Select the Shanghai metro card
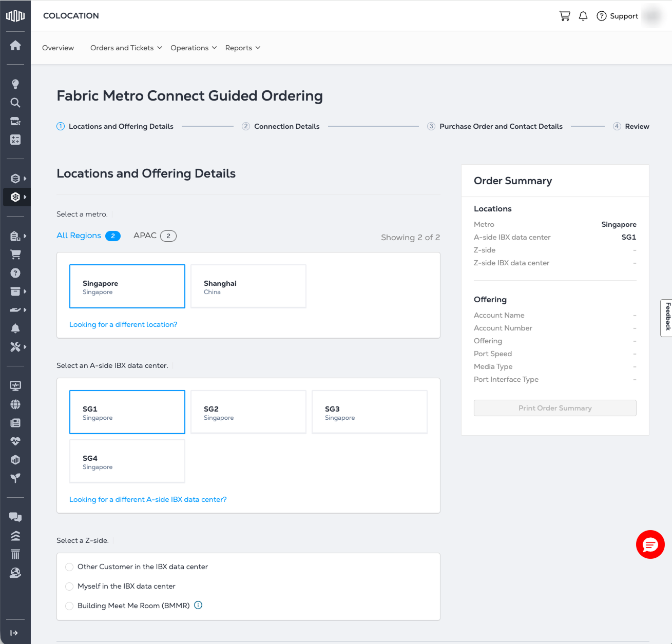The image size is (672, 644). (x=248, y=286)
